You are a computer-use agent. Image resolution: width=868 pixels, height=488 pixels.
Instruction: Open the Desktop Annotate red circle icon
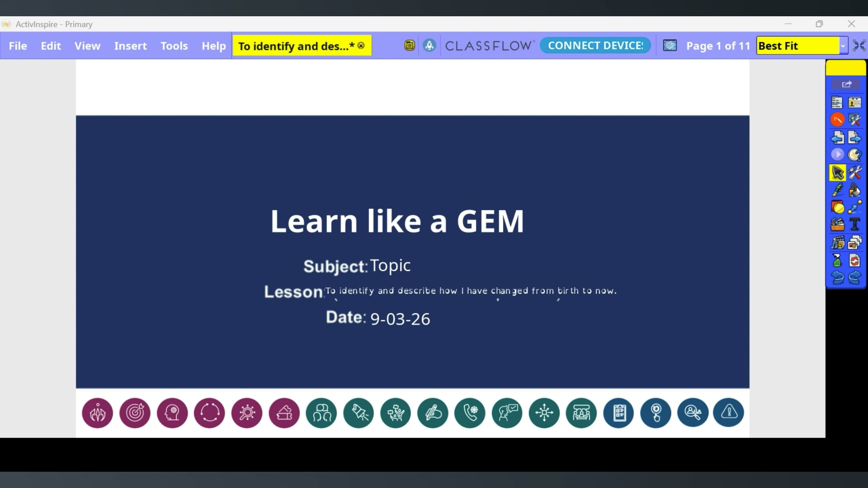(x=837, y=120)
